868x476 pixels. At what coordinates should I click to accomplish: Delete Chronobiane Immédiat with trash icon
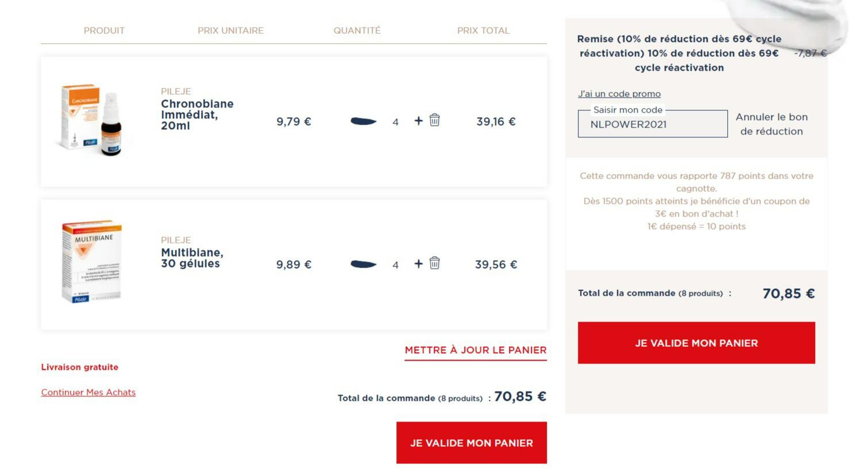tap(435, 120)
